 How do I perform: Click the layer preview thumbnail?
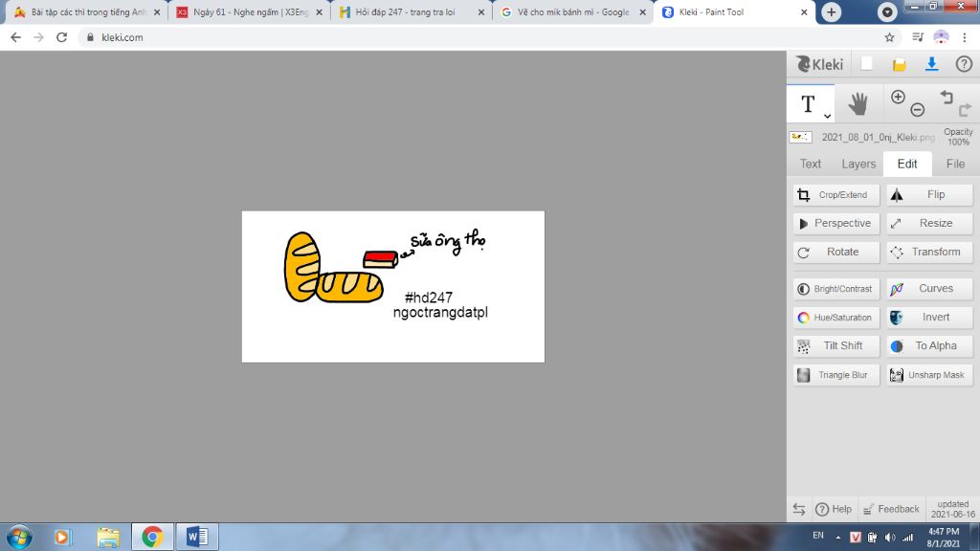801,137
